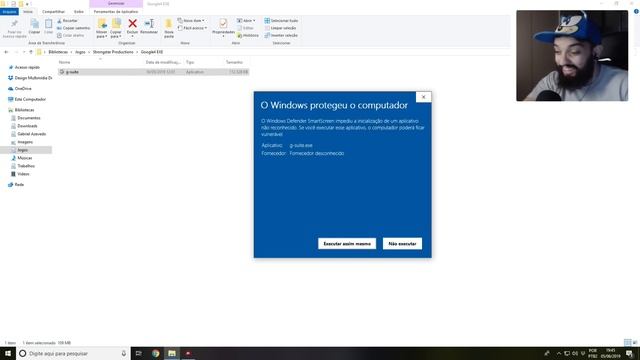640x360 pixels.
Task: Open the Músicas library
Action: [x=22, y=158]
